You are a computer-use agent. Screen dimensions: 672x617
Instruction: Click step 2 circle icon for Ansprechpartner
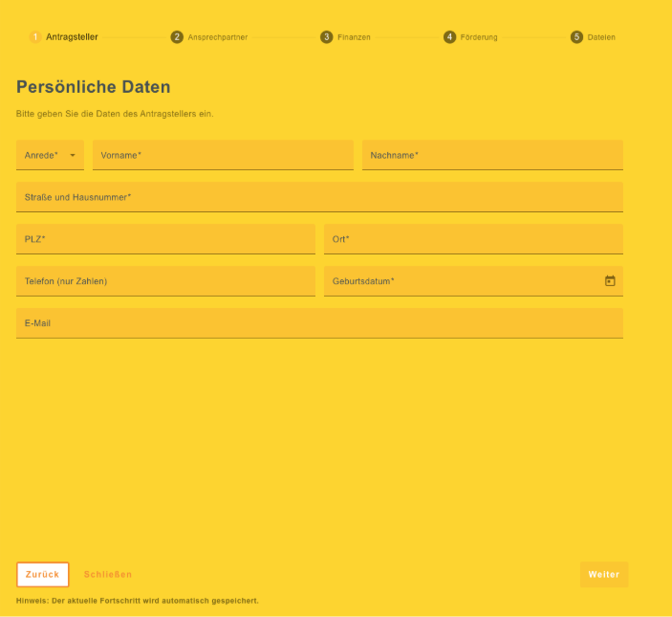coord(177,37)
